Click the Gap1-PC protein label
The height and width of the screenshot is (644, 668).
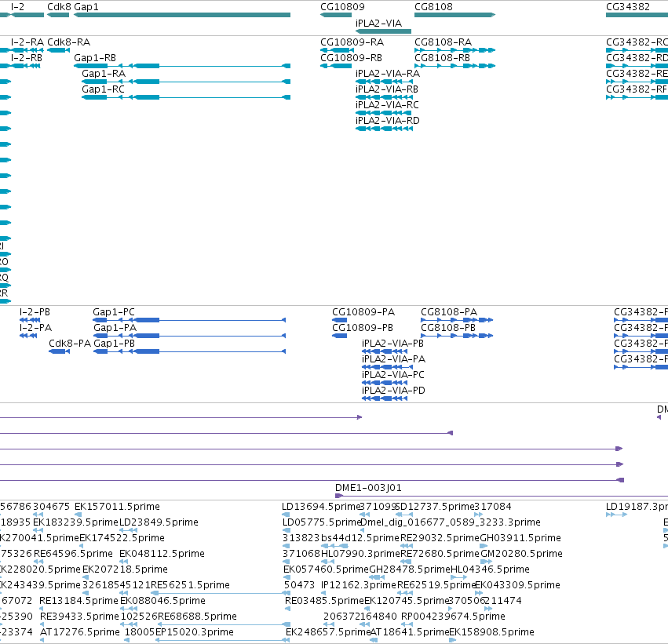[x=114, y=312]
